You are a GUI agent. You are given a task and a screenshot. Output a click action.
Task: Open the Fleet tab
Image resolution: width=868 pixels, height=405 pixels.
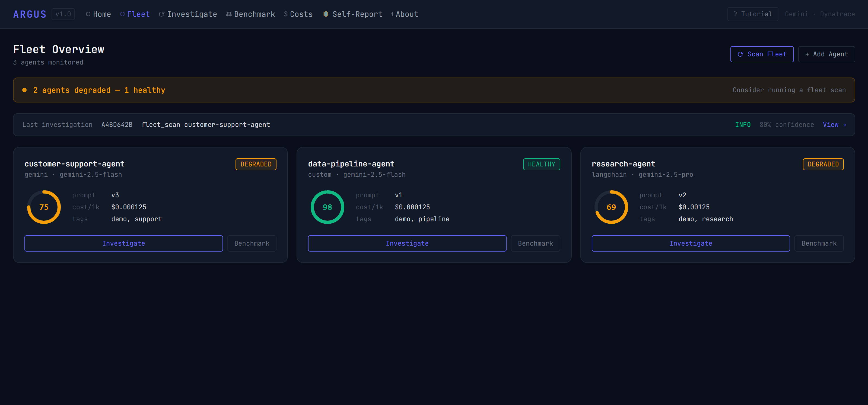click(x=135, y=14)
